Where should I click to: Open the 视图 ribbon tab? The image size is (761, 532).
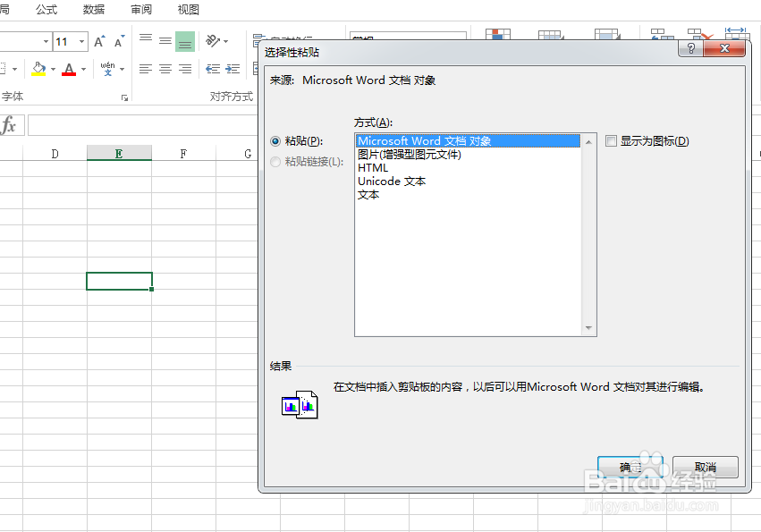[x=189, y=10]
